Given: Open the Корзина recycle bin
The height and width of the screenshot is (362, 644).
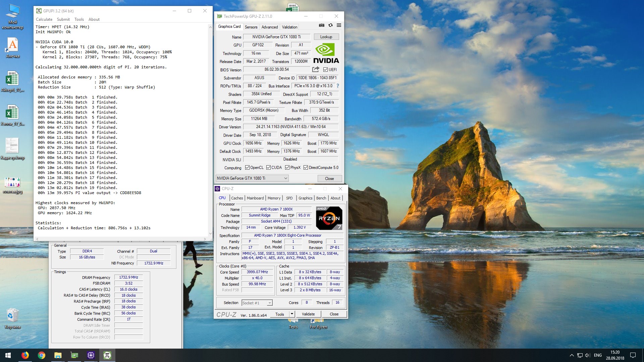Looking at the screenshot, I should pos(13,319).
